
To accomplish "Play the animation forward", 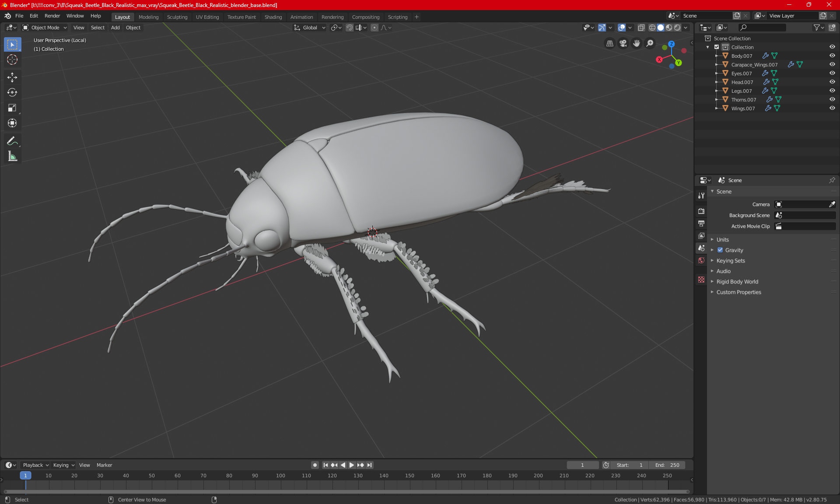I will pos(352,465).
